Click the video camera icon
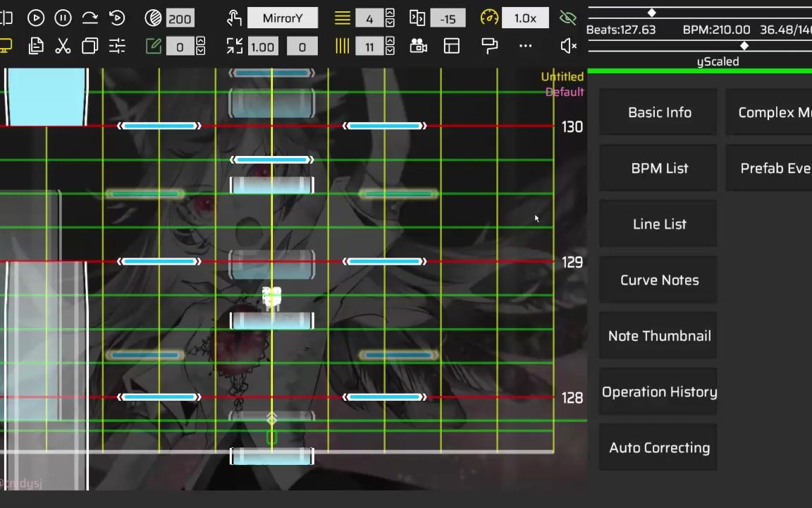This screenshot has width=812, height=508. 418,46
